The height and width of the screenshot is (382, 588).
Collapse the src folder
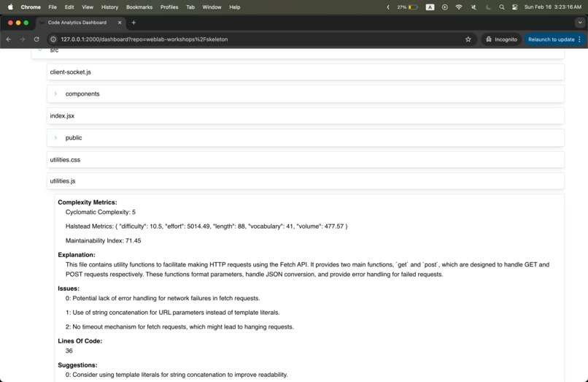pos(40,50)
